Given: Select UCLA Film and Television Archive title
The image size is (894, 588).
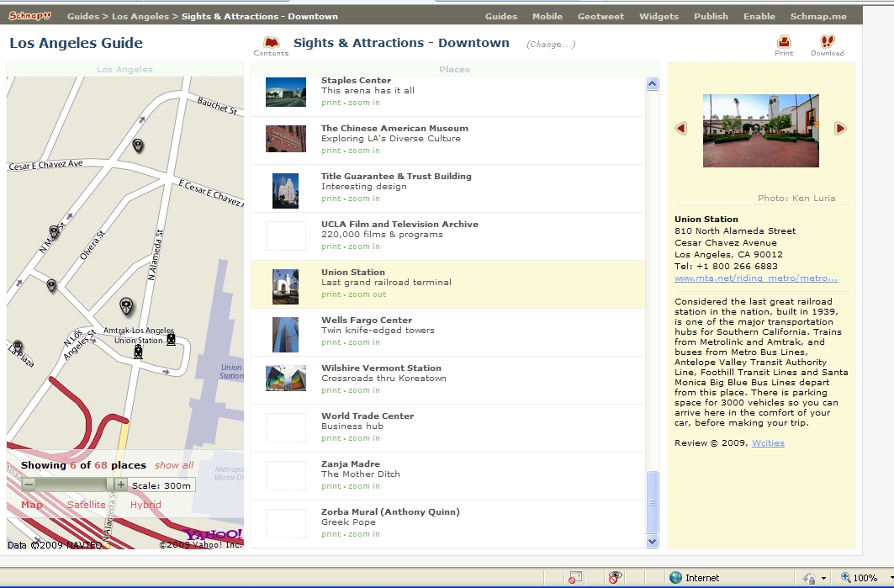Looking at the screenshot, I should pyautogui.click(x=399, y=224).
